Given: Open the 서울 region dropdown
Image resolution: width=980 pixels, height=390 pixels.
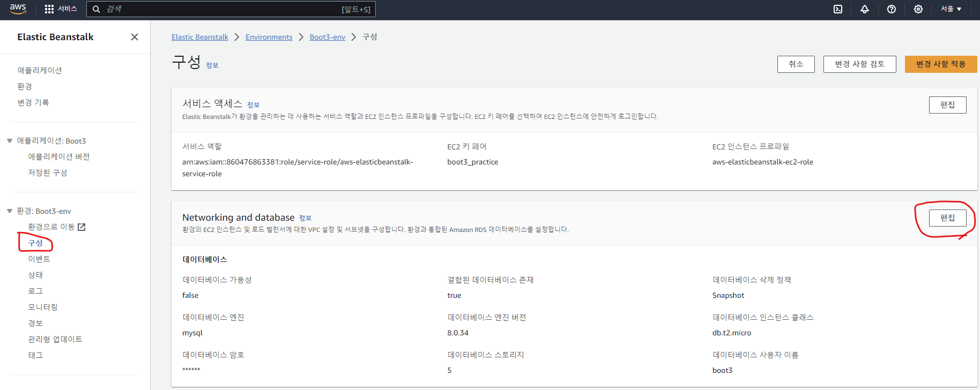Looking at the screenshot, I should coord(951,9).
